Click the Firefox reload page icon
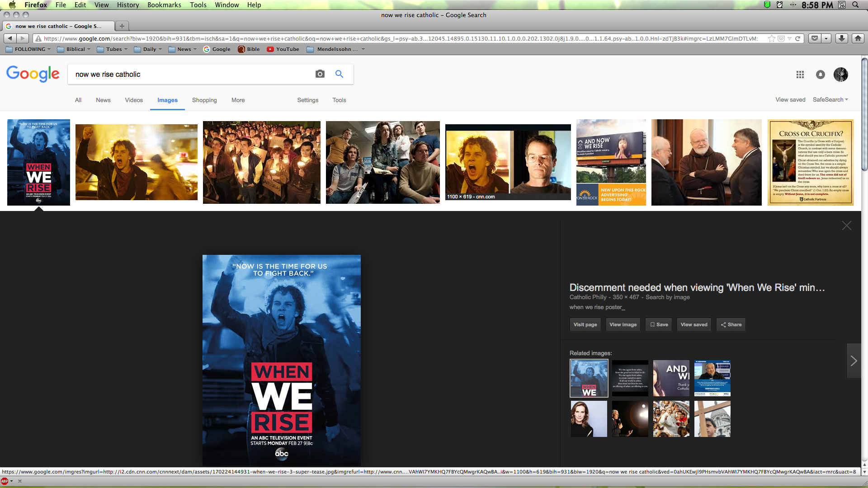Viewport: 868px width, 488px height. click(798, 38)
